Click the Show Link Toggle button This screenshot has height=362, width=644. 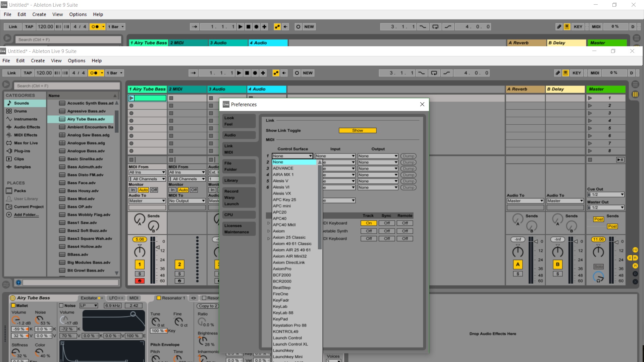tap(358, 131)
